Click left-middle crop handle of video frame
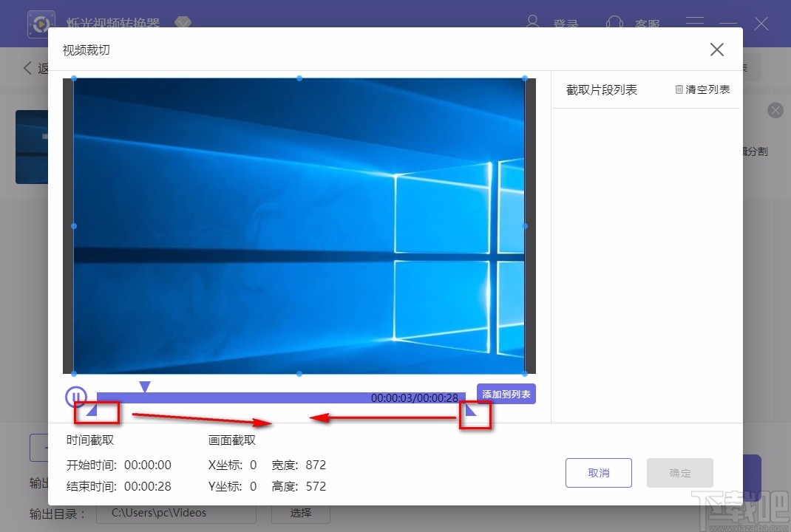The height and width of the screenshot is (532, 791). [x=74, y=226]
